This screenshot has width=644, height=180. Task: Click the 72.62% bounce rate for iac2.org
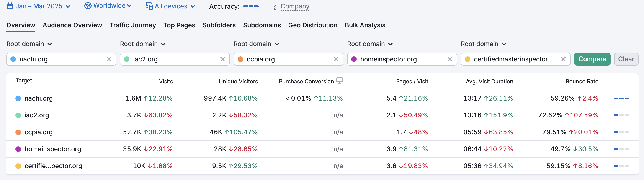tap(550, 115)
